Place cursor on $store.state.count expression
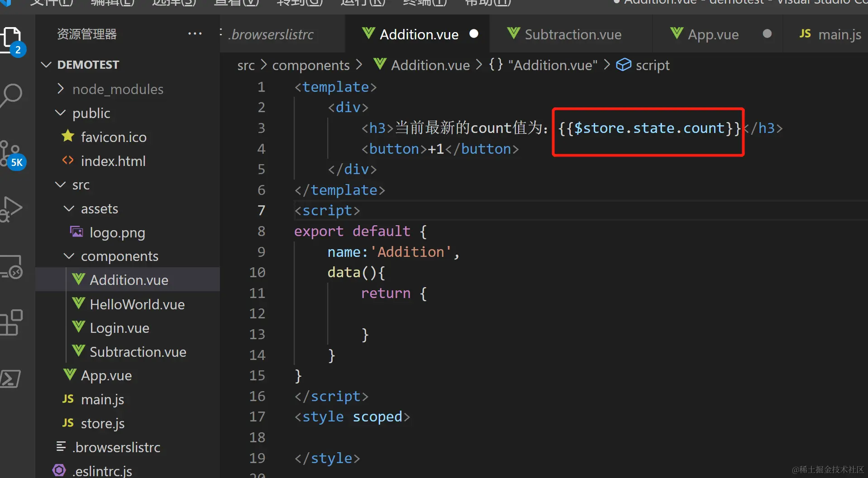 coord(649,128)
